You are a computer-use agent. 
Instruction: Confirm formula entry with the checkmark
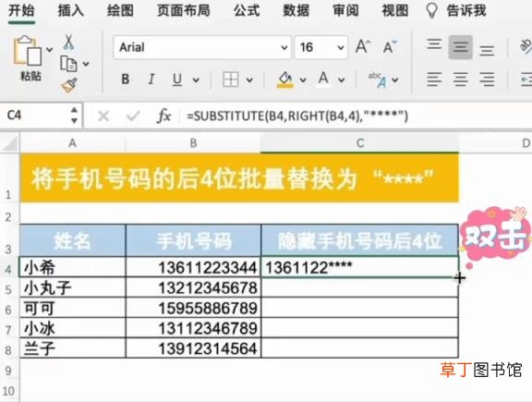(x=133, y=116)
